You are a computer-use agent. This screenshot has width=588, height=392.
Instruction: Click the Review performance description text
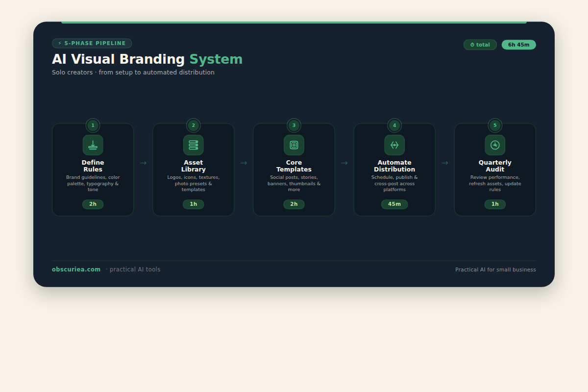click(x=495, y=183)
